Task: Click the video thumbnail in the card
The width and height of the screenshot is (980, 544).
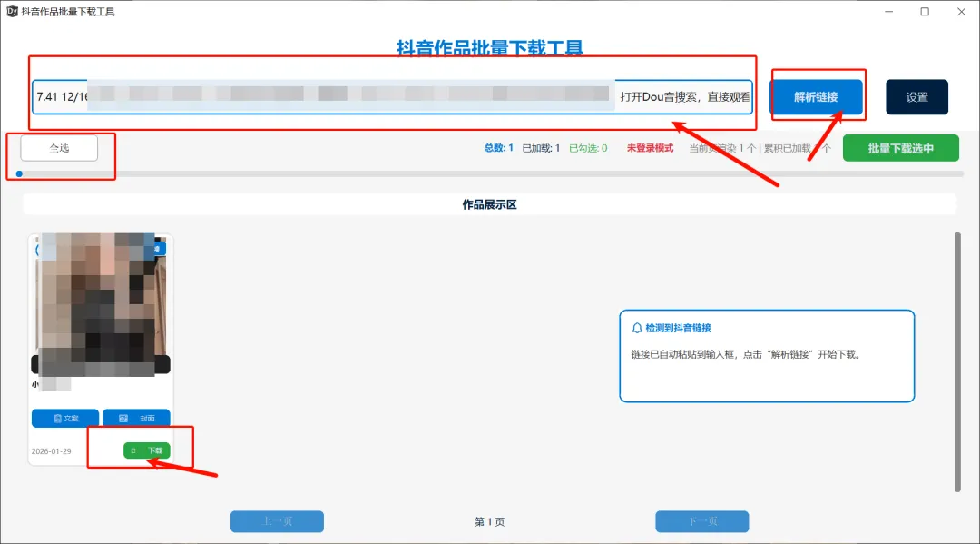Action: point(101,304)
